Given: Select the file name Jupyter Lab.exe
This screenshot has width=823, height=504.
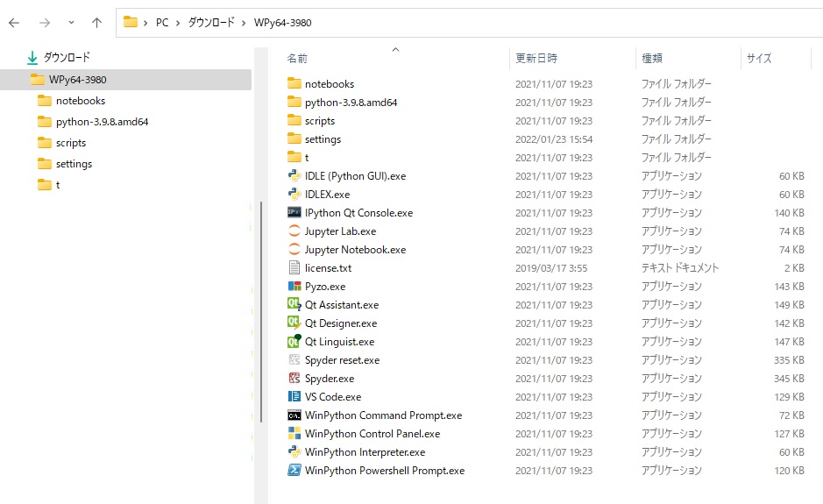Looking at the screenshot, I should (x=340, y=231).
